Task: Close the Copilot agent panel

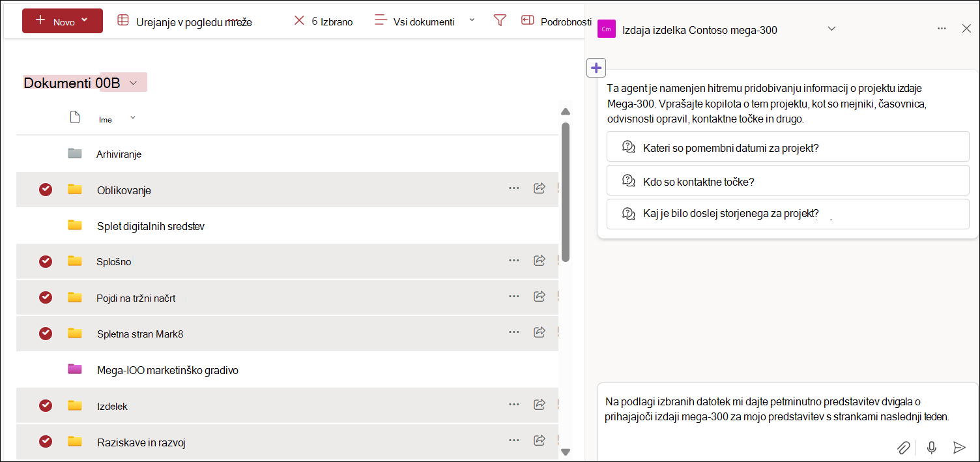Action: [x=966, y=29]
